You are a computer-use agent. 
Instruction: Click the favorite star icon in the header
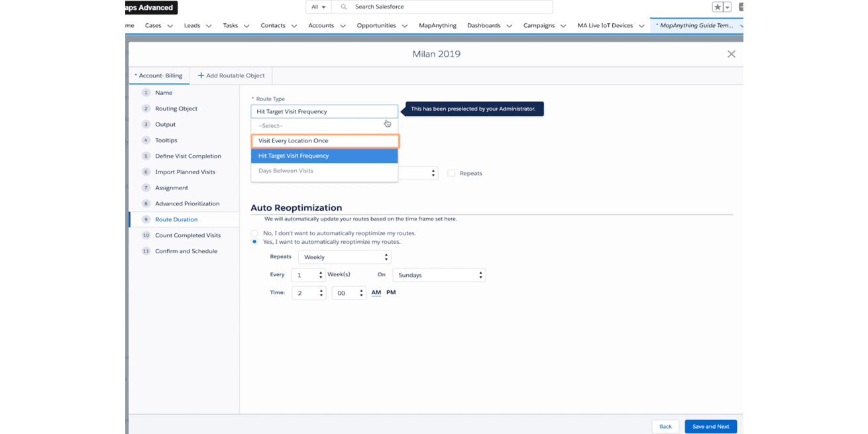click(x=716, y=7)
